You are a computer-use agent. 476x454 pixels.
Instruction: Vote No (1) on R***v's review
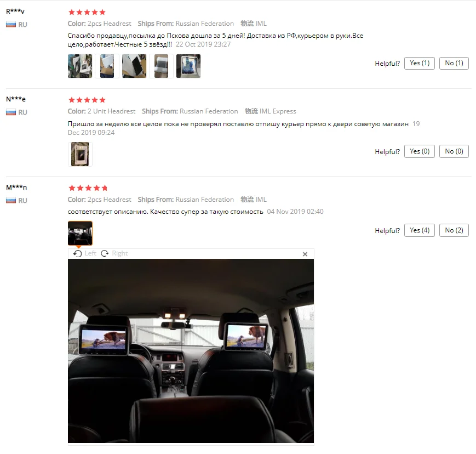tap(454, 63)
